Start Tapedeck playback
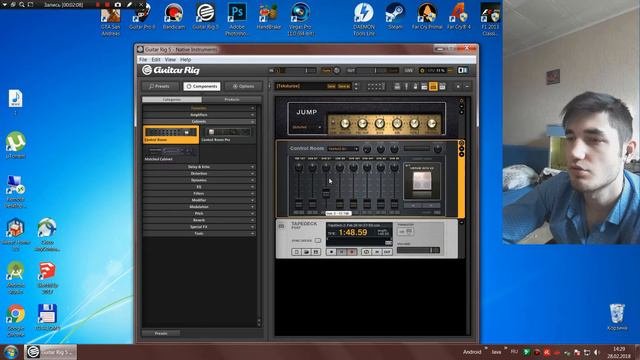640x360 pixels. [331, 252]
